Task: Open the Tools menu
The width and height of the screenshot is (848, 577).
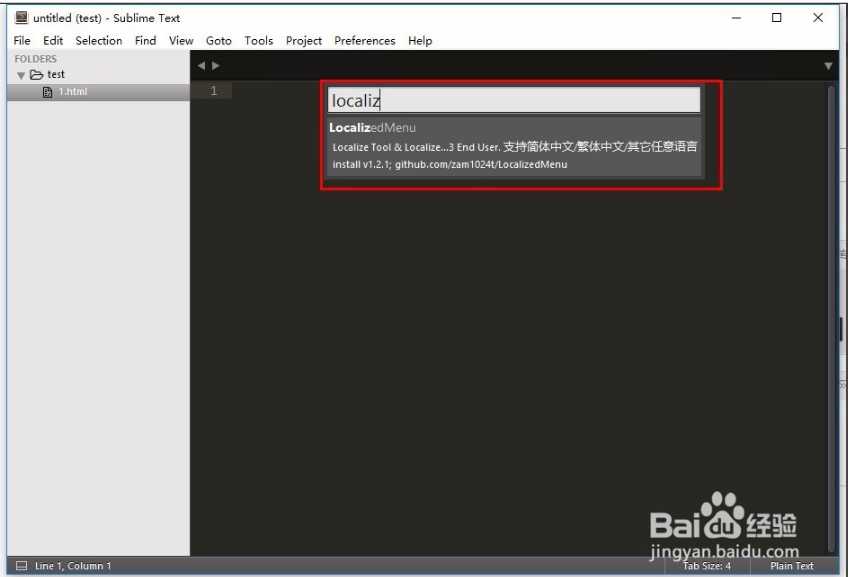Action: (x=259, y=41)
